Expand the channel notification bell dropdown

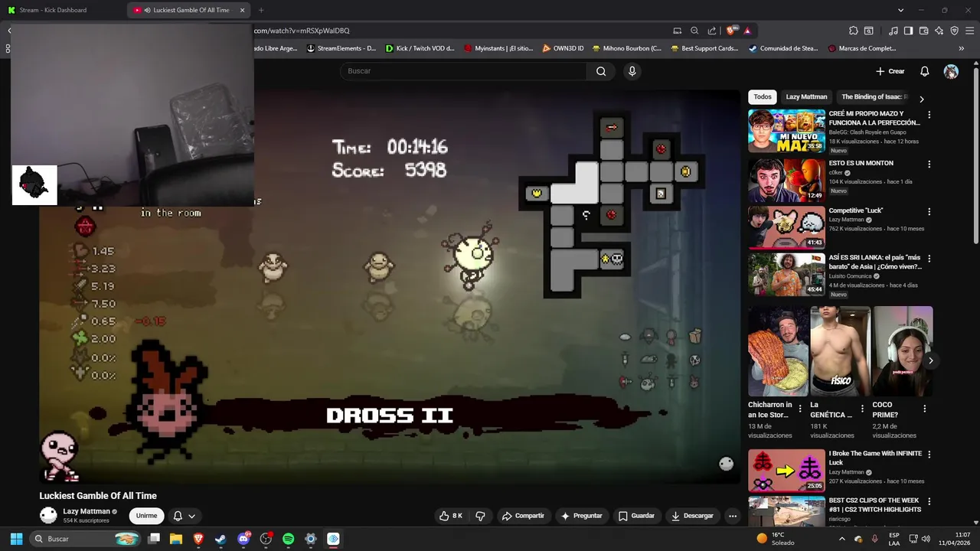coord(185,516)
